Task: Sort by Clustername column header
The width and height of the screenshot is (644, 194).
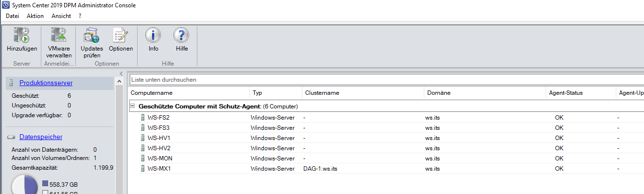Action: [x=363, y=93]
